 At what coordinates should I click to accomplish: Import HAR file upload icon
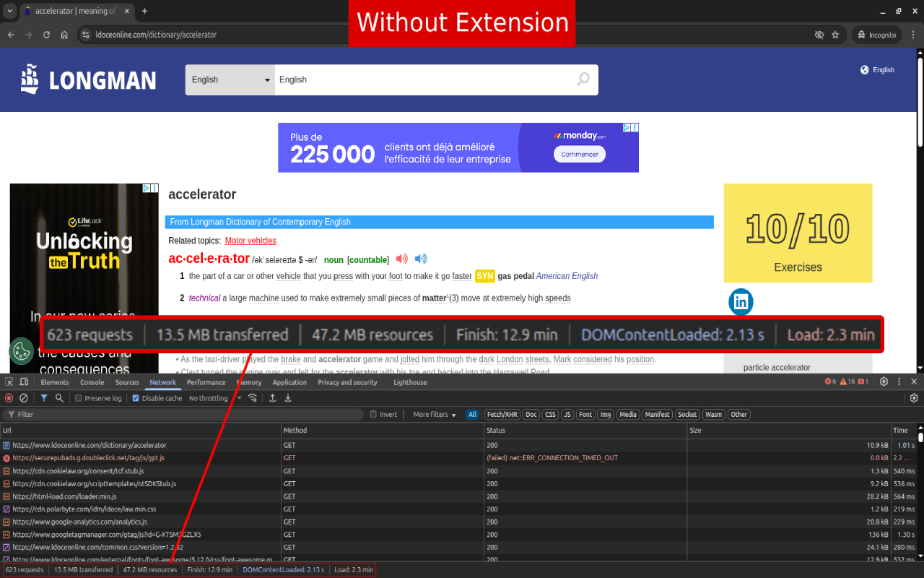pyautogui.click(x=272, y=398)
